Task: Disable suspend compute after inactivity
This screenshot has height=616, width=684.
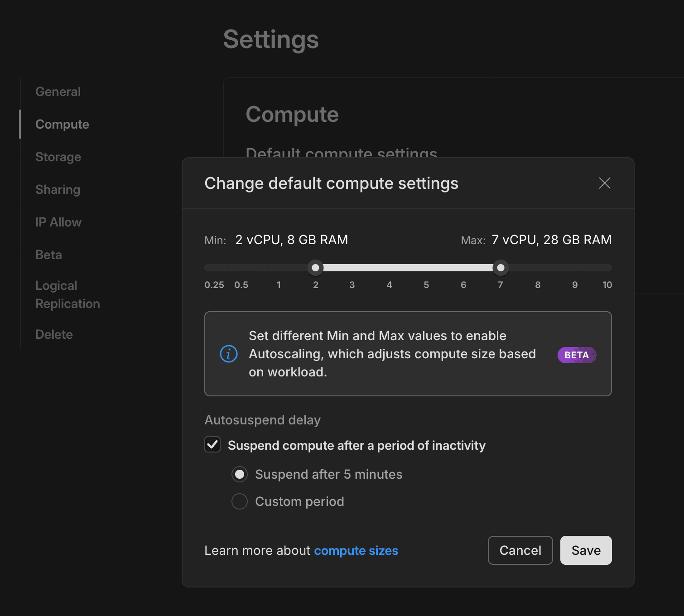Action: tap(212, 445)
